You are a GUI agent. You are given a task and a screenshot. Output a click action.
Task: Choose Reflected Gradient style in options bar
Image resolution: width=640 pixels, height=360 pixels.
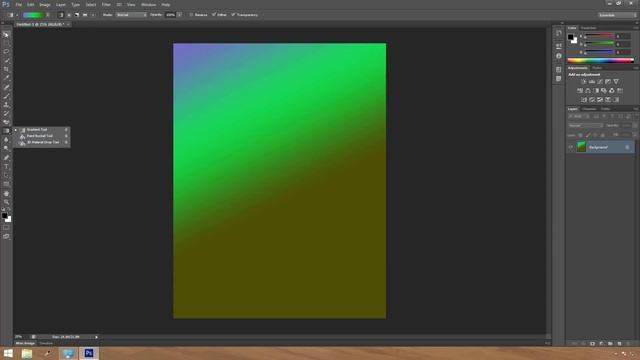85,15
